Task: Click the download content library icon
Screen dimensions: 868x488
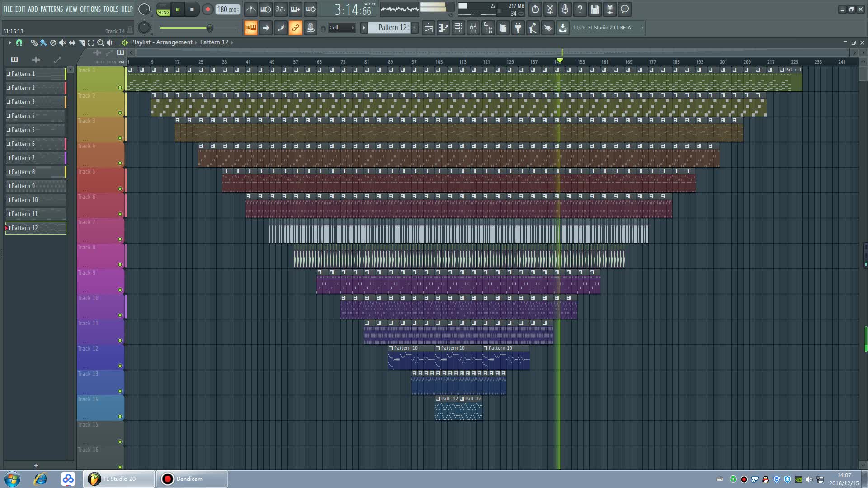Action: pos(563,28)
